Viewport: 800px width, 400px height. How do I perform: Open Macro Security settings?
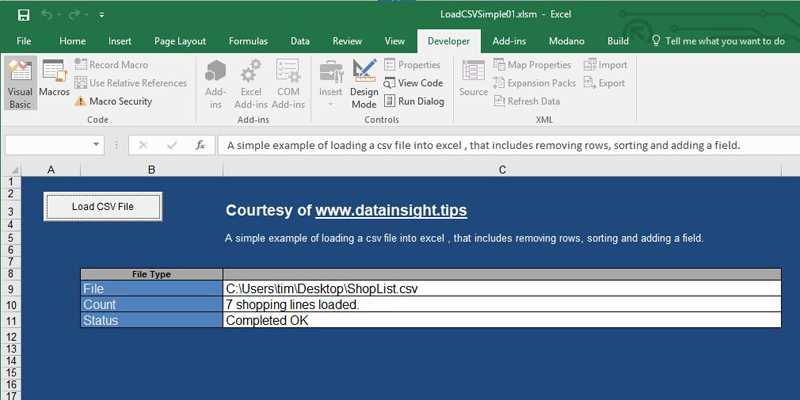(113, 101)
